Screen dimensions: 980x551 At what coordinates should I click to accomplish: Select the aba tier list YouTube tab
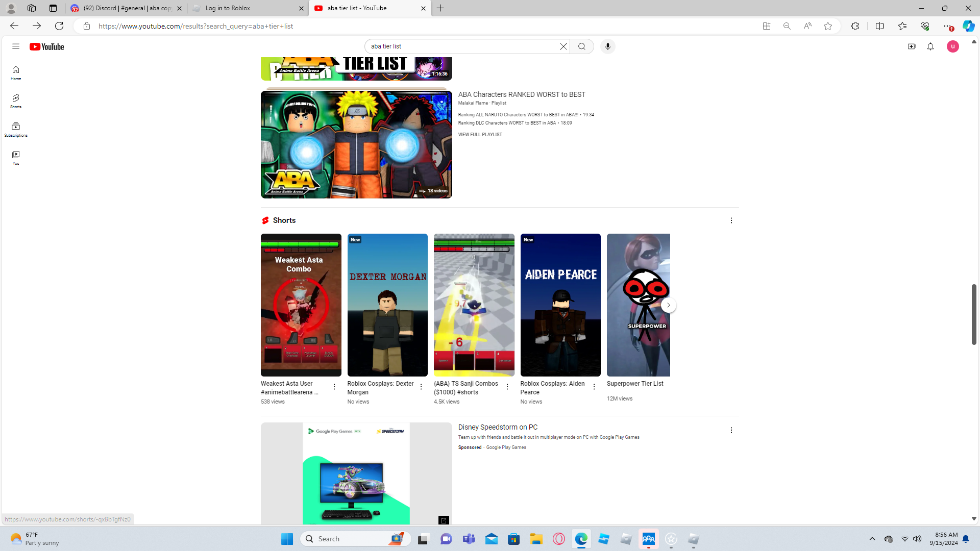pyautogui.click(x=370, y=8)
